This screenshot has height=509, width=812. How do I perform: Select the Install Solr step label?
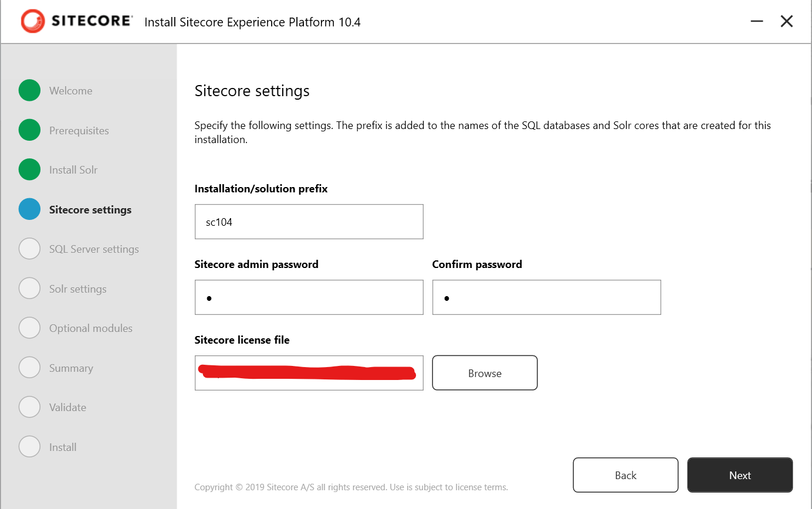click(x=73, y=170)
